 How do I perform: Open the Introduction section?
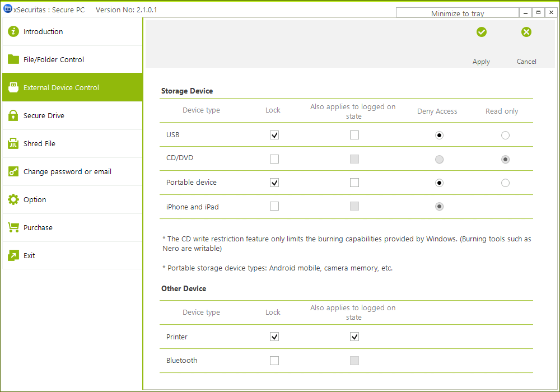tap(72, 31)
